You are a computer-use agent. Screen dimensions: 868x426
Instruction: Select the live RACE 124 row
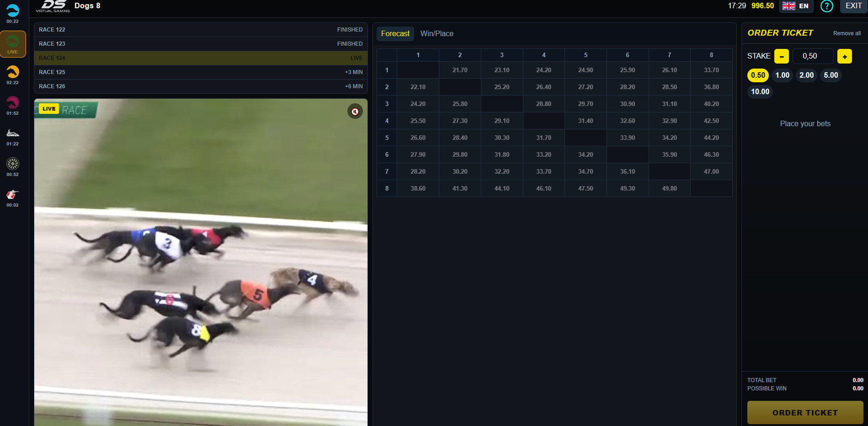coord(201,58)
